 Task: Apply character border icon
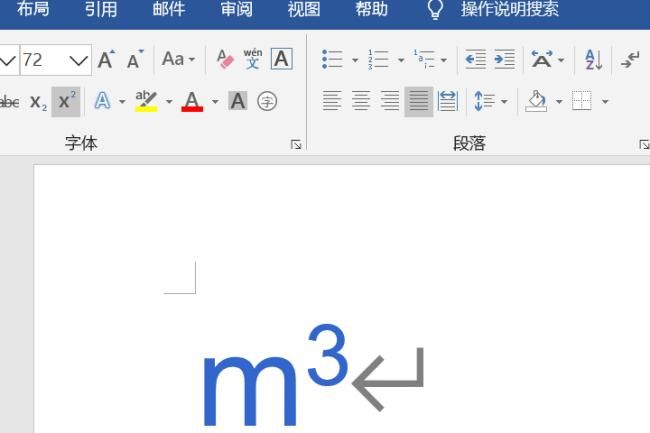281,59
